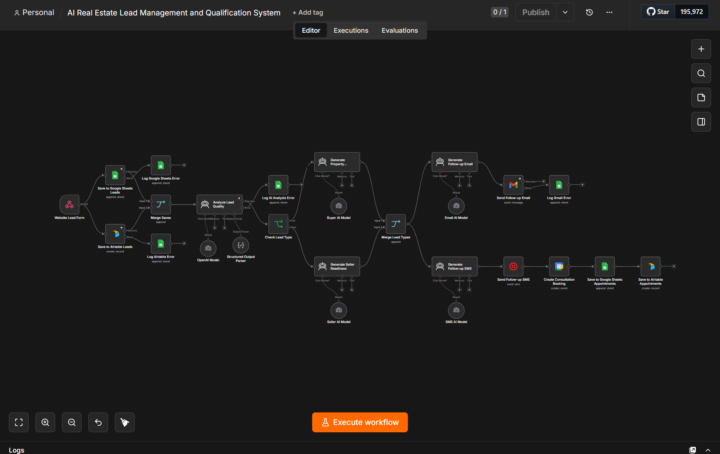
Task: Add a sticky note to canvas
Action: pos(701,98)
